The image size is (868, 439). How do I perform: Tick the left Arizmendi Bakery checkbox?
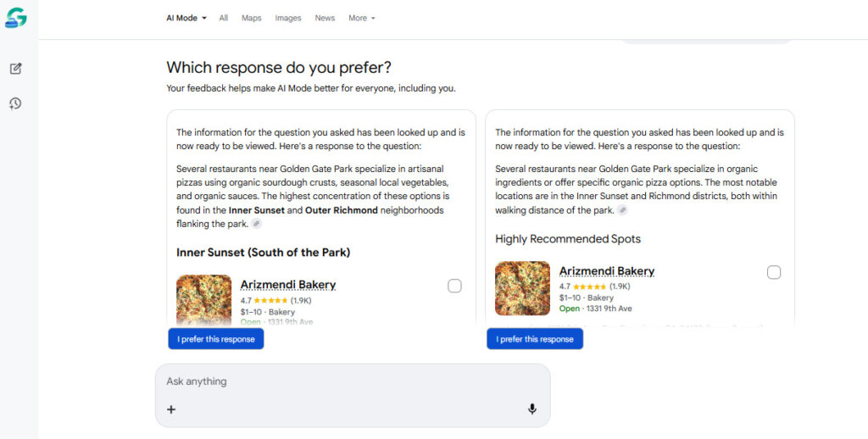pyautogui.click(x=454, y=286)
